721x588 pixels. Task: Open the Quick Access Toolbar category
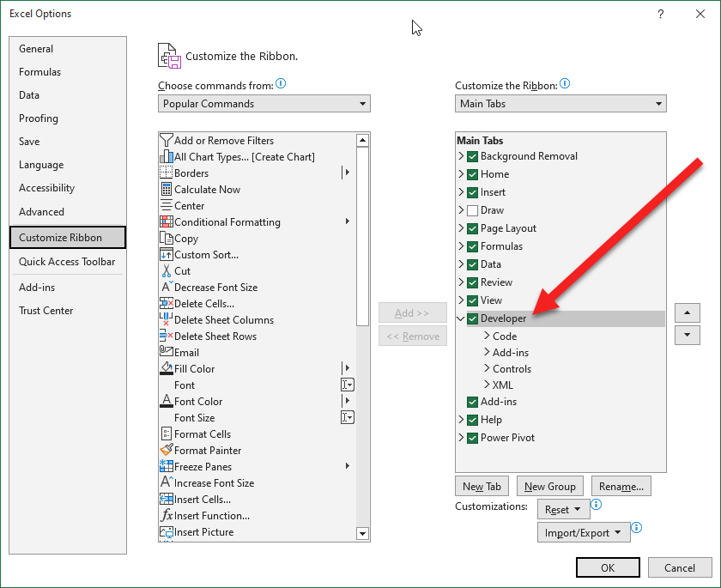point(67,262)
